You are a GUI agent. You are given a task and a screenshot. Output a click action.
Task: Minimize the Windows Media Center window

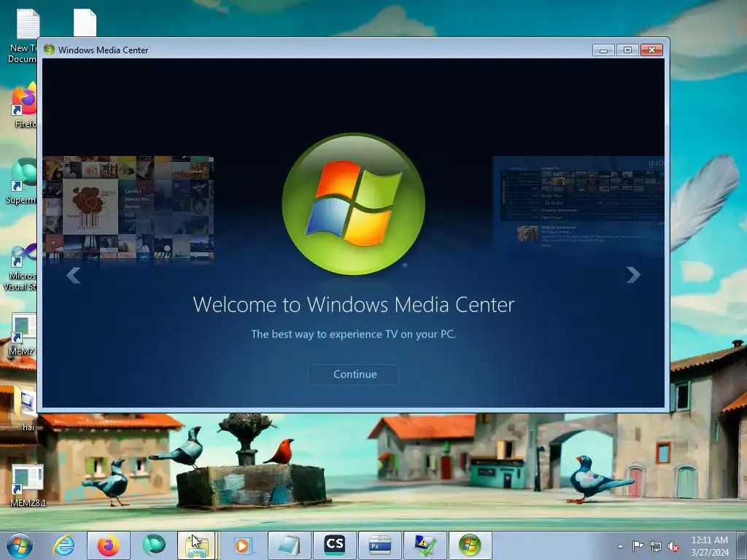pos(603,50)
